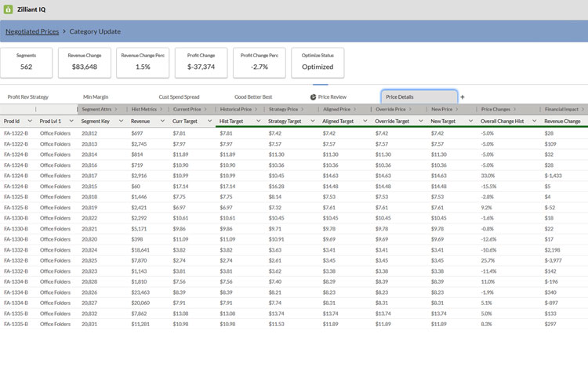588x392 pixels.
Task: Switch to the Min Margin tab
Action: tap(96, 97)
